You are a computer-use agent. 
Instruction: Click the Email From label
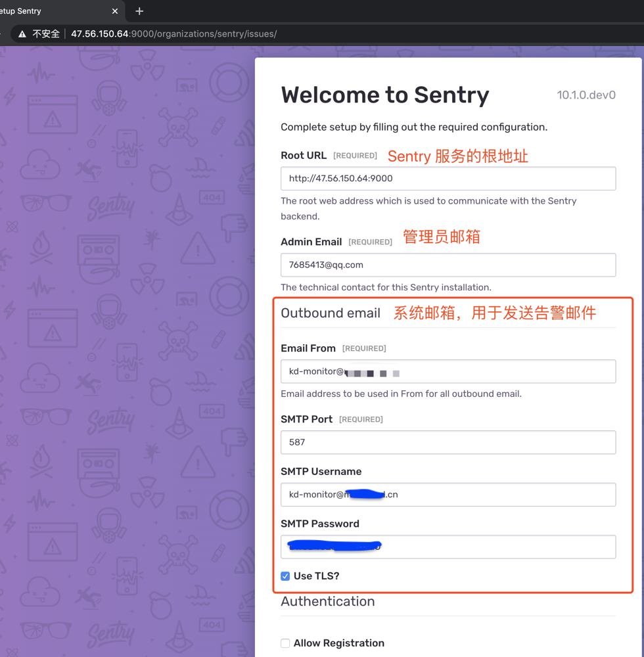coord(308,348)
